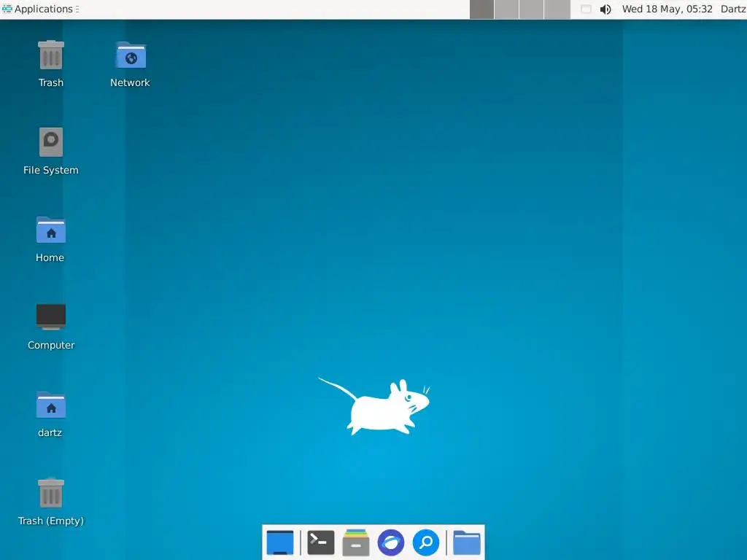The image size is (747, 560).
Task: Open the Trash desktop icon
Action: pos(51,55)
